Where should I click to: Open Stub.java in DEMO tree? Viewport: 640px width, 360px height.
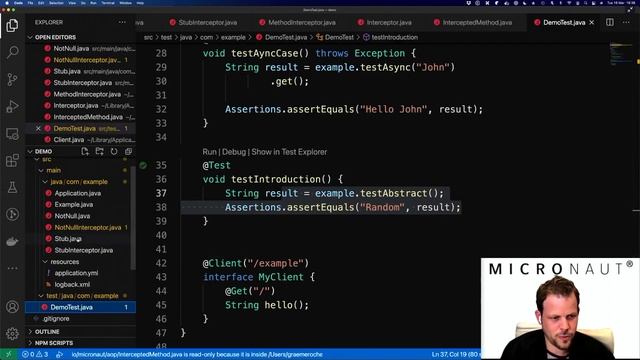point(68,239)
